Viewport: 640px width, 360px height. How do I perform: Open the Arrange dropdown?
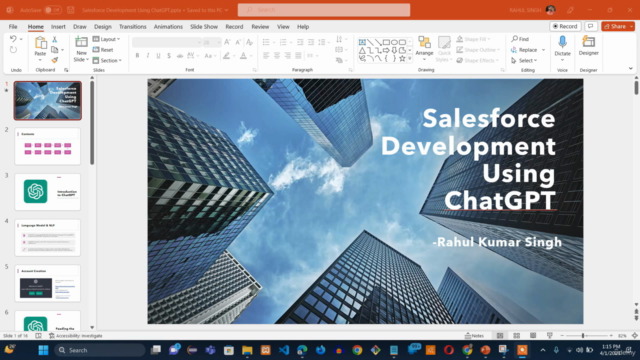(x=424, y=49)
